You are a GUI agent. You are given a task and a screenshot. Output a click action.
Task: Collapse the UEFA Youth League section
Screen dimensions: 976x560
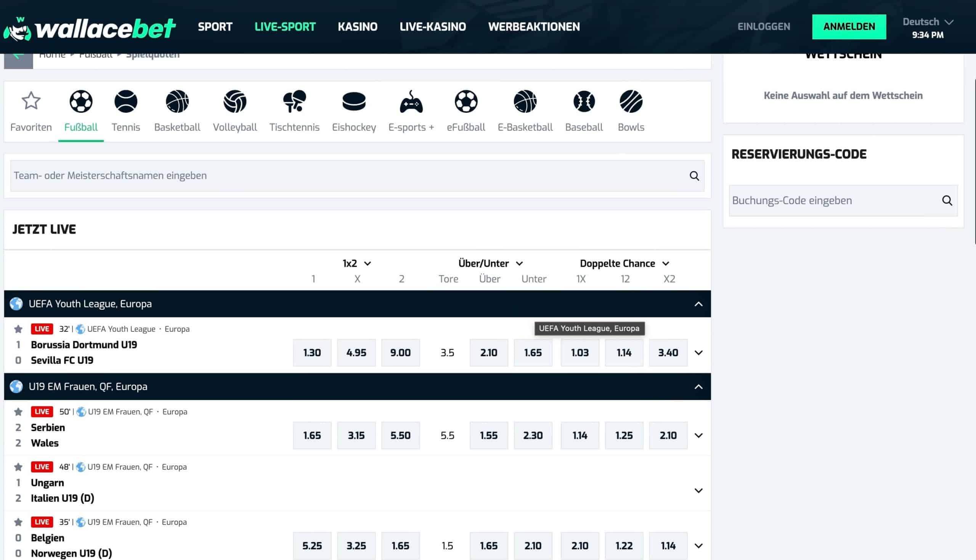pos(698,304)
